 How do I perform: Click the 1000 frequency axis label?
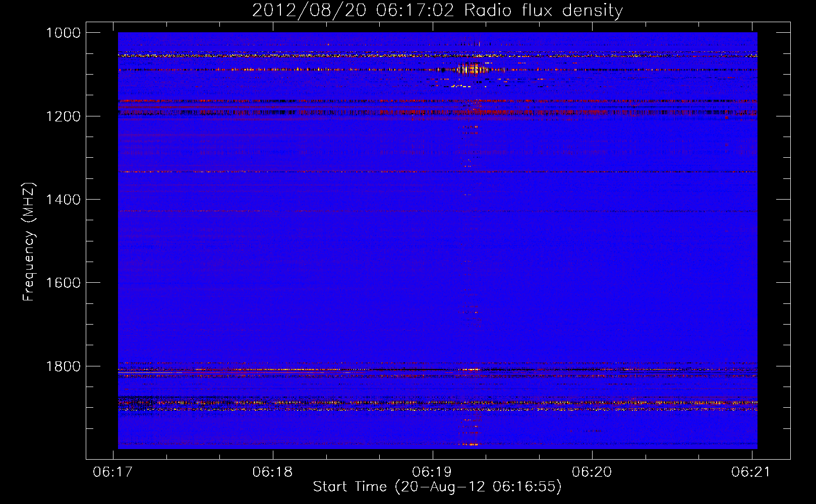tap(63, 33)
